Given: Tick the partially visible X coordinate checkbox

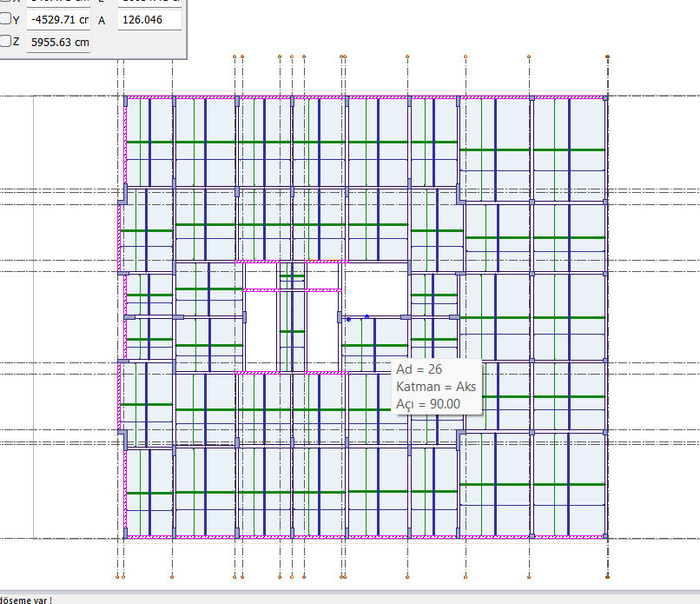Looking at the screenshot, I should click(5, 1).
